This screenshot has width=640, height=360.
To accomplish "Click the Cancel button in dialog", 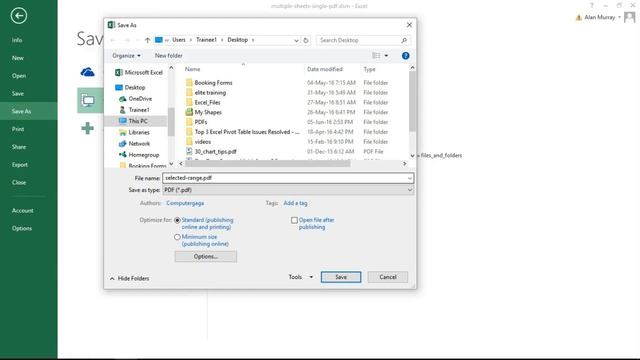I will click(x=388, y=277).
